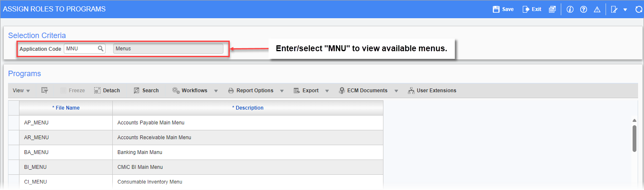Click Report Options
The image size is (644, 190).
coord(250,91)
